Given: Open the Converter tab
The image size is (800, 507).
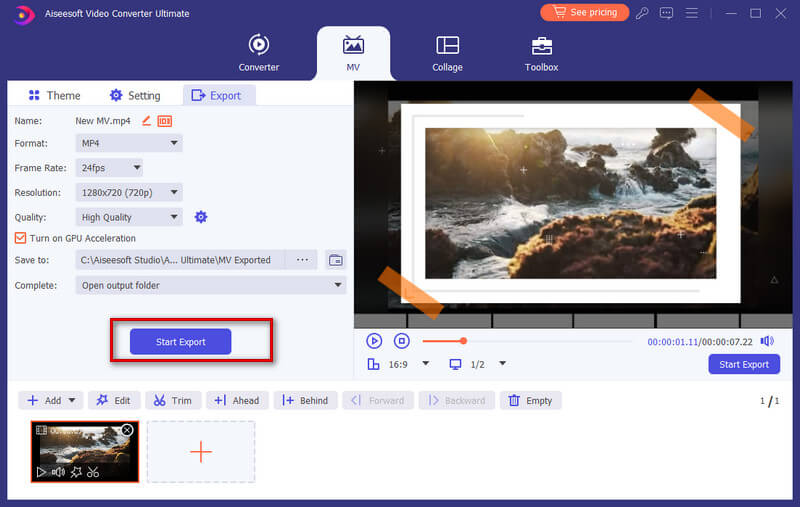Looking at the screenshot, I should click(259, 53).
